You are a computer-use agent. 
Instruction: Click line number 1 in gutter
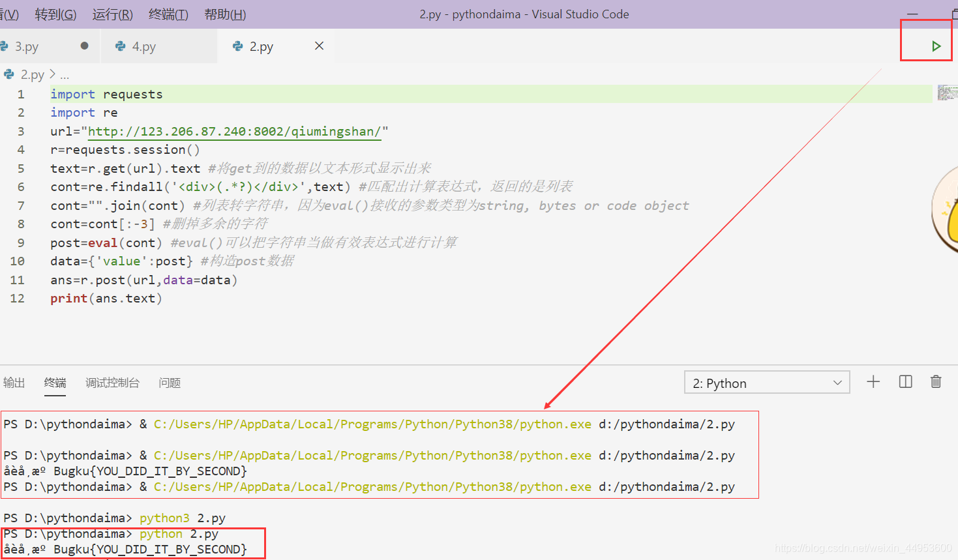click(x=21, y=95)
